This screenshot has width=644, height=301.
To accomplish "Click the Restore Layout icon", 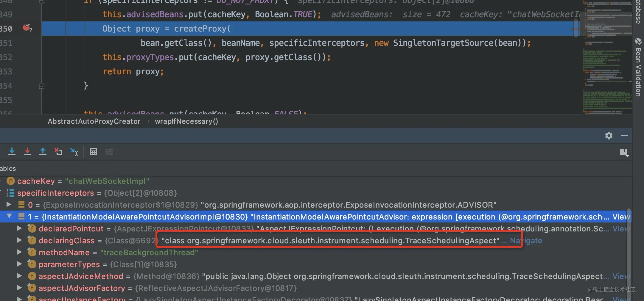I will 624,152.
